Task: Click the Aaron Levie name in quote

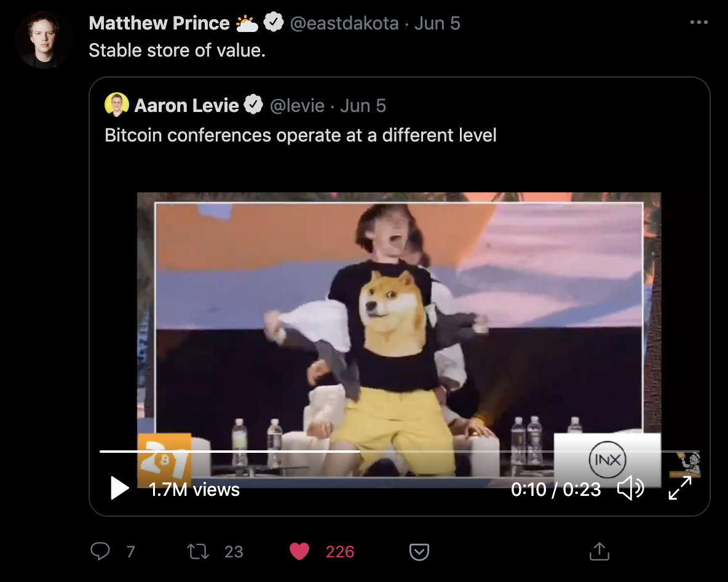Action: point(186,106)
